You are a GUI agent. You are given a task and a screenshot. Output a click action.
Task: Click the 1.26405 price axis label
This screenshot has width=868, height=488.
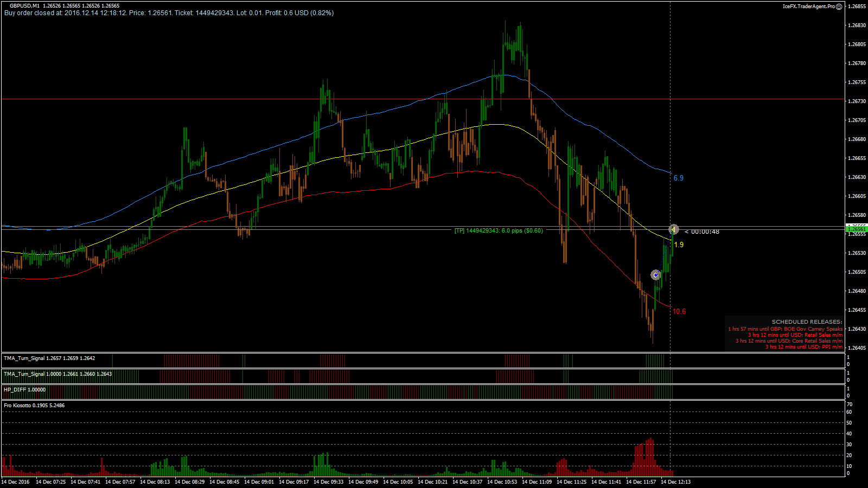pos(857,348)
